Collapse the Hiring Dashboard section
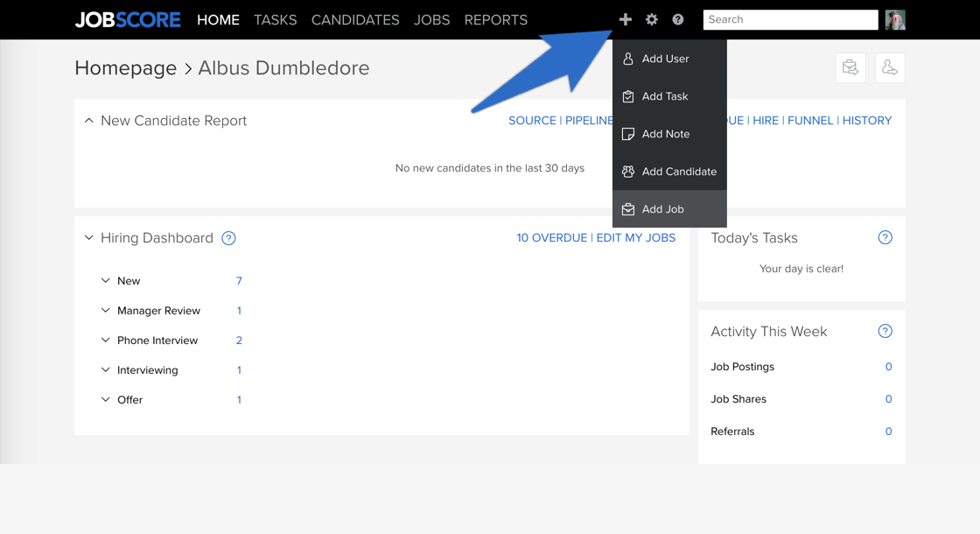The image size is (980, 534). [x=88, y=237]
